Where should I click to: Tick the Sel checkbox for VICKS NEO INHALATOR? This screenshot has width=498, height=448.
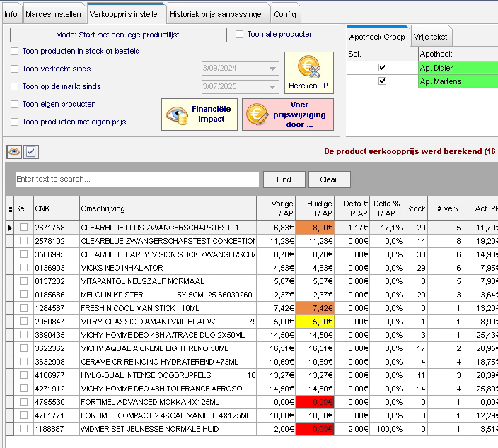(24, 268)
